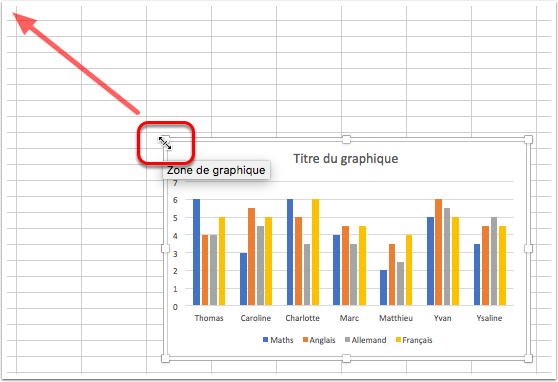Click the top-right chart resize handle
The height and width of the screenshot is (382, 558).
(528, 139)
